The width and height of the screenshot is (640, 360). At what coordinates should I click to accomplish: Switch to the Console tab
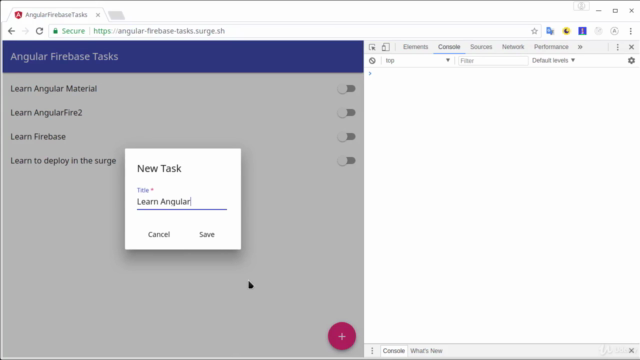tap(449, 47)
